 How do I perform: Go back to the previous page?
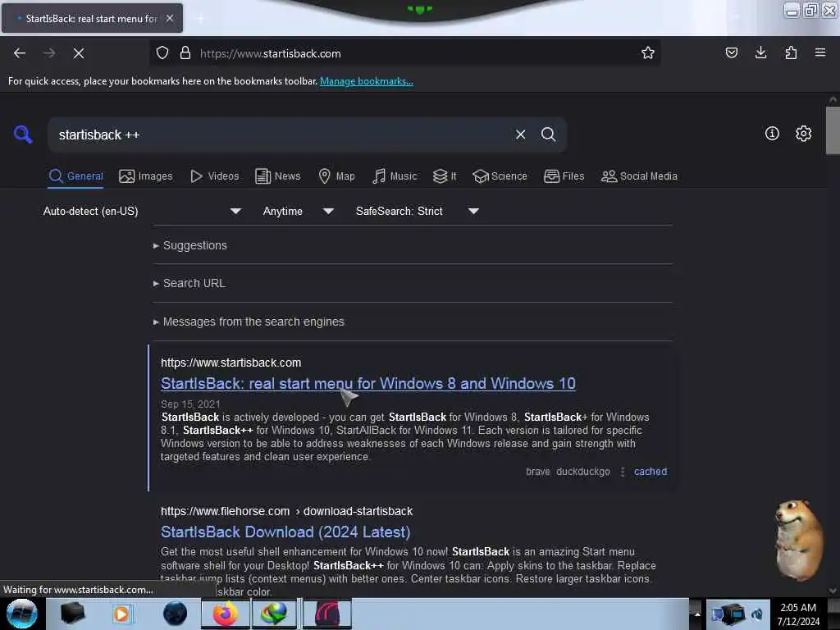[x=20, y=53]
